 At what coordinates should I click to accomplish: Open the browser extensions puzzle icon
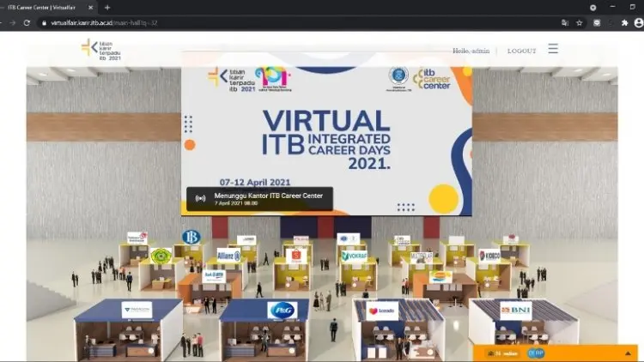(625, 23)
